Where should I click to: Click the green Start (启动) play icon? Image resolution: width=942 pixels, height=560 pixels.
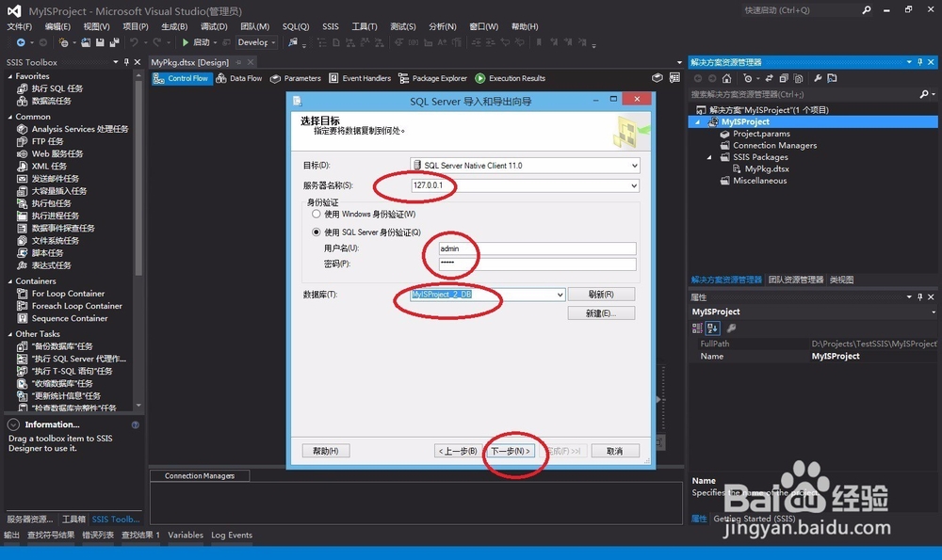pyautogui.click(x=186, y=42)
